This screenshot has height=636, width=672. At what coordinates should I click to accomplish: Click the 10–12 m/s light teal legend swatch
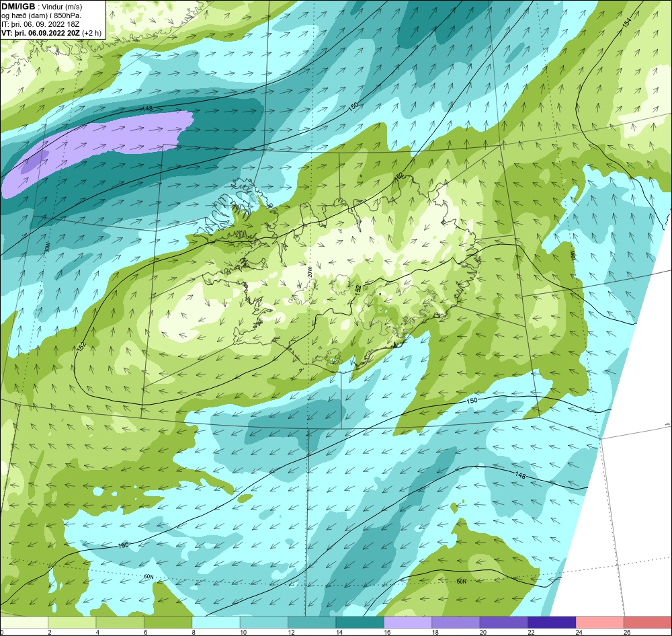tap(264, 623)
